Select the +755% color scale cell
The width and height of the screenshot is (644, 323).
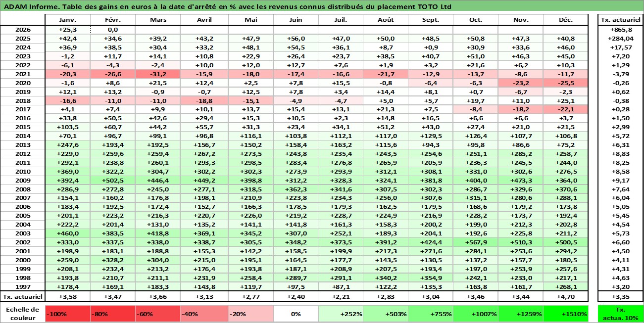point(431,314)
